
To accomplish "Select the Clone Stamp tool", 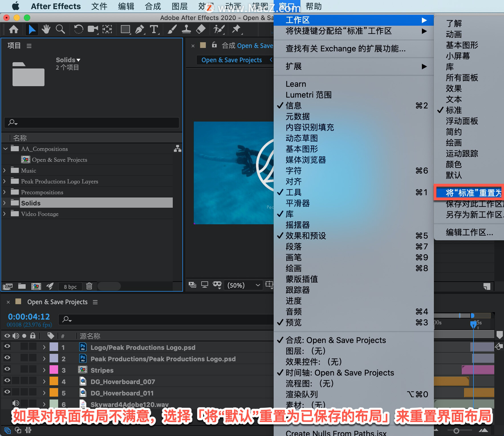I will [186, 29].
